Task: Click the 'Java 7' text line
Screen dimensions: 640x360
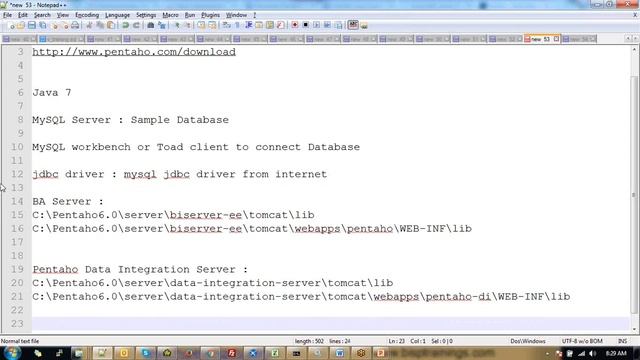Action: pyautogui.click(x=52, y=93)
